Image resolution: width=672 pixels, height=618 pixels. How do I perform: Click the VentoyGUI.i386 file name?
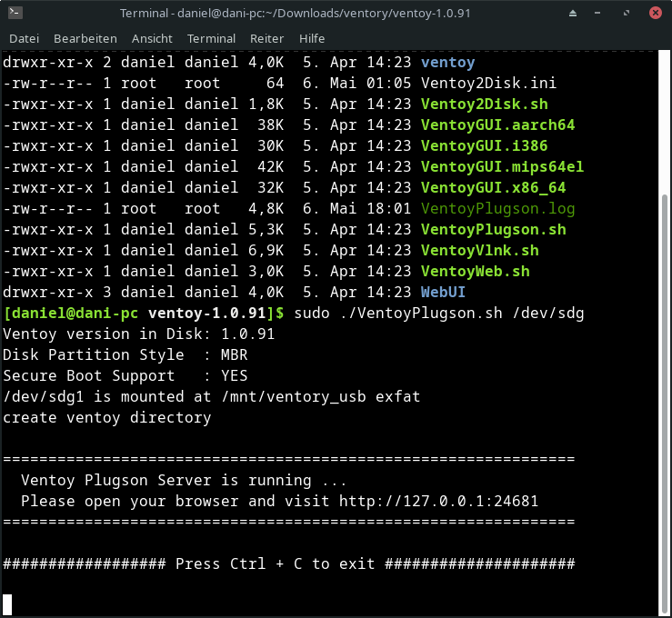485,146
